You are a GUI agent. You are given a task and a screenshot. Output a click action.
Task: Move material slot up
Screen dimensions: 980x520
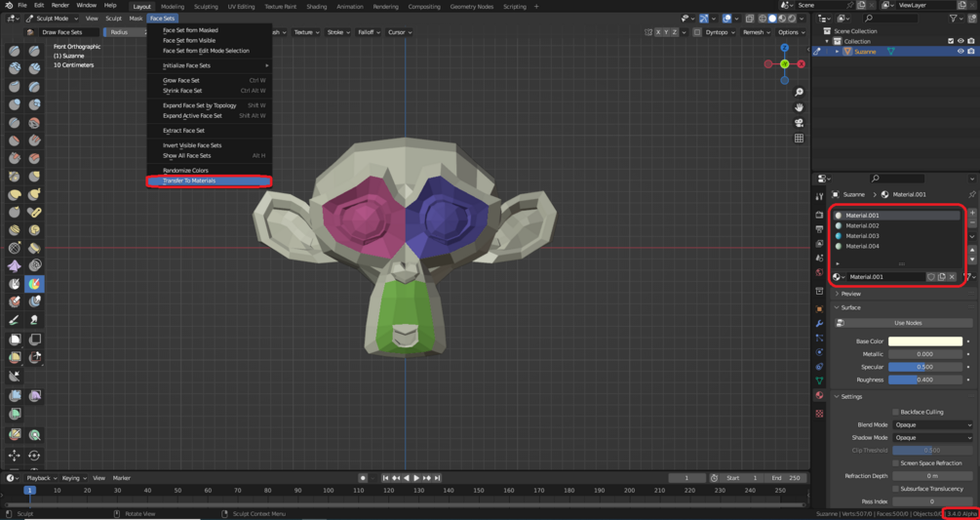[972, 250]
